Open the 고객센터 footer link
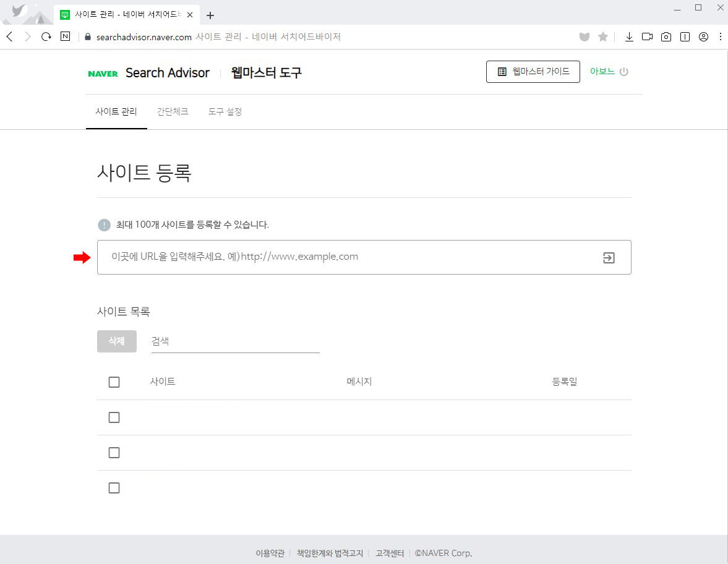Screen dimensions: 728x564 390,553
